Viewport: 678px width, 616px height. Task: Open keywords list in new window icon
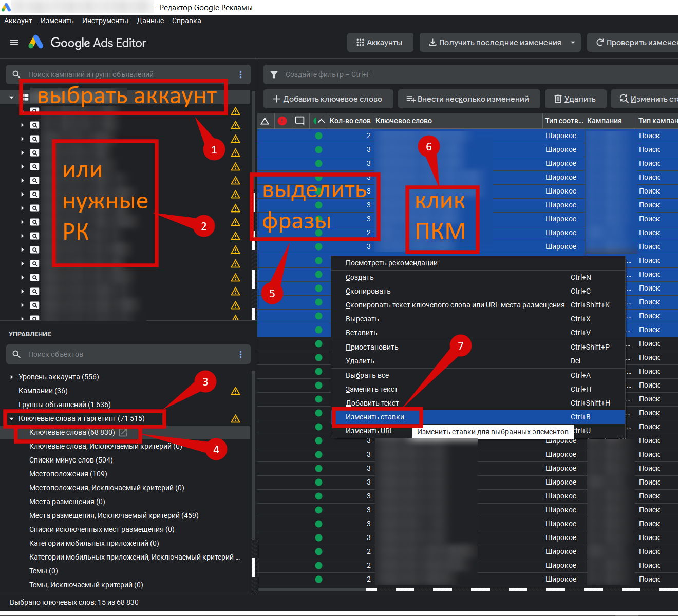coord(123,433)
